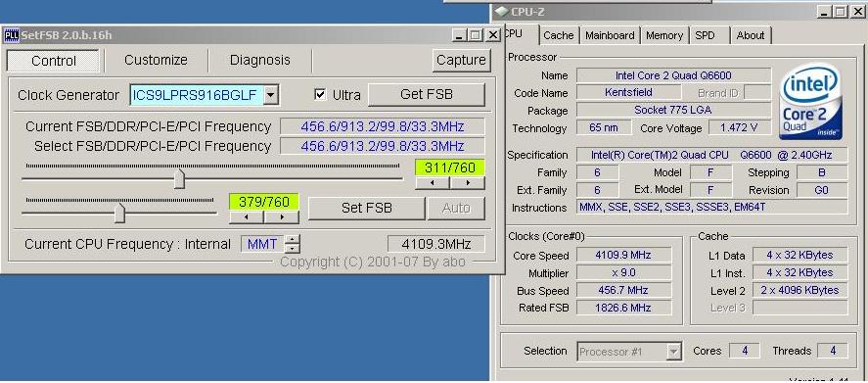The image size is (868, 383).
Task: Click the CPU-Z title bar icon
Action: [501, 12]
